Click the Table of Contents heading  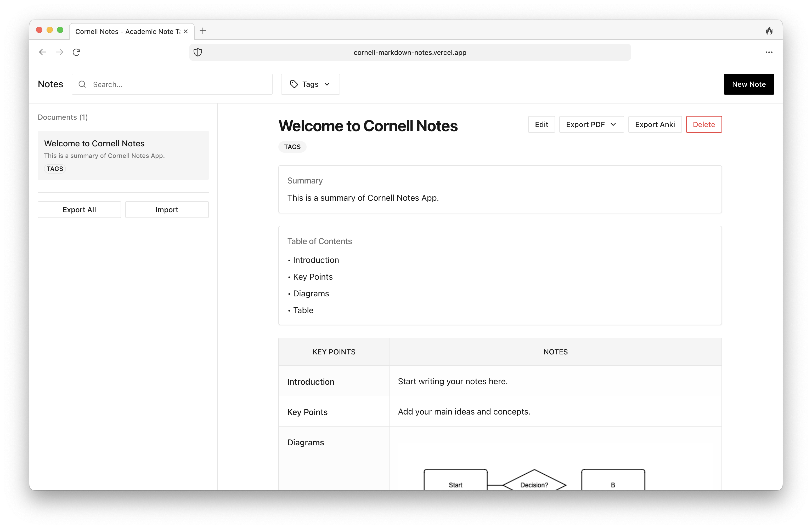tap(319, 241)
